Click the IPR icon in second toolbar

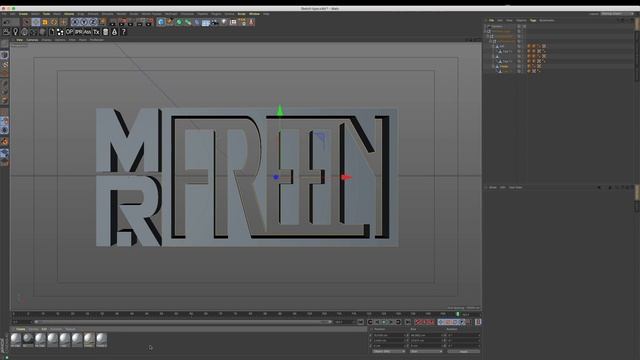(x=78, y=32)
